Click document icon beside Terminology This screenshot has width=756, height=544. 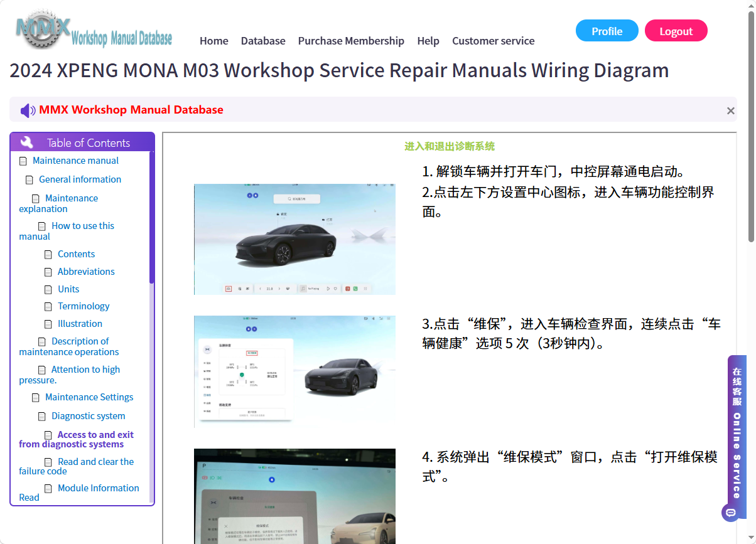[x=48, y=307]
